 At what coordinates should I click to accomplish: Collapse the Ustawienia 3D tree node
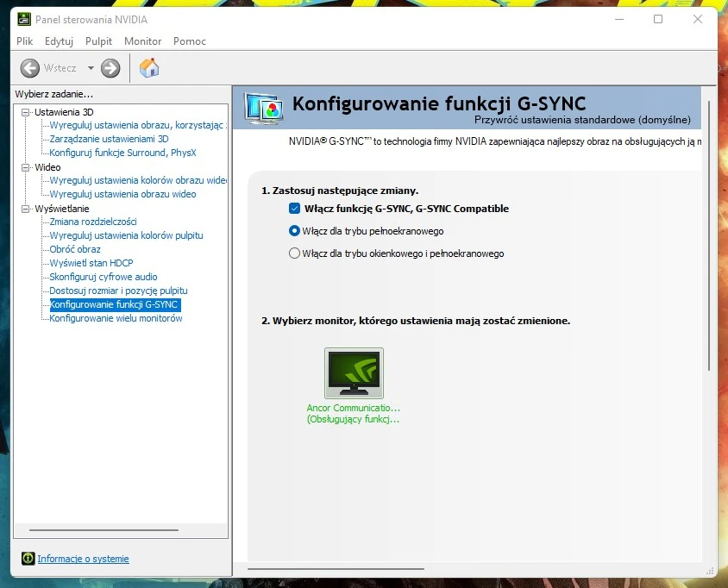[26, 112]
